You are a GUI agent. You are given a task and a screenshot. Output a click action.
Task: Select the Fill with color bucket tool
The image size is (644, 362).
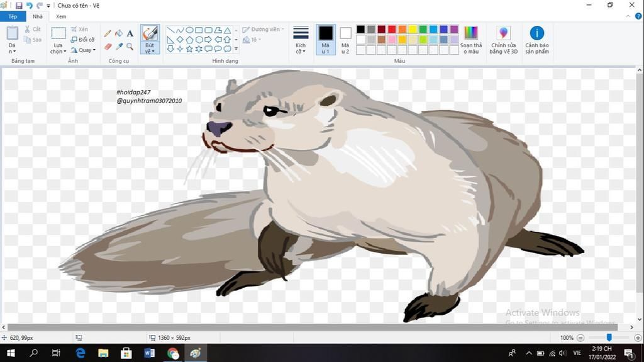119,33
